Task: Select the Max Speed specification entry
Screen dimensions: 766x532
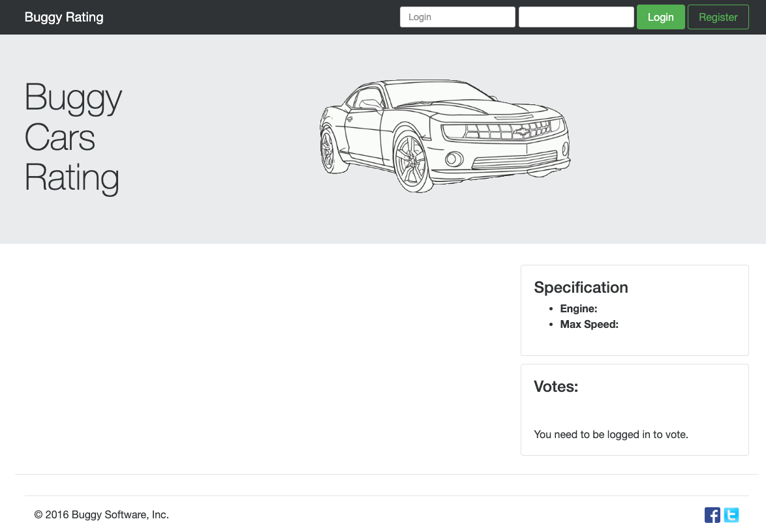Action: coord(589,324)
